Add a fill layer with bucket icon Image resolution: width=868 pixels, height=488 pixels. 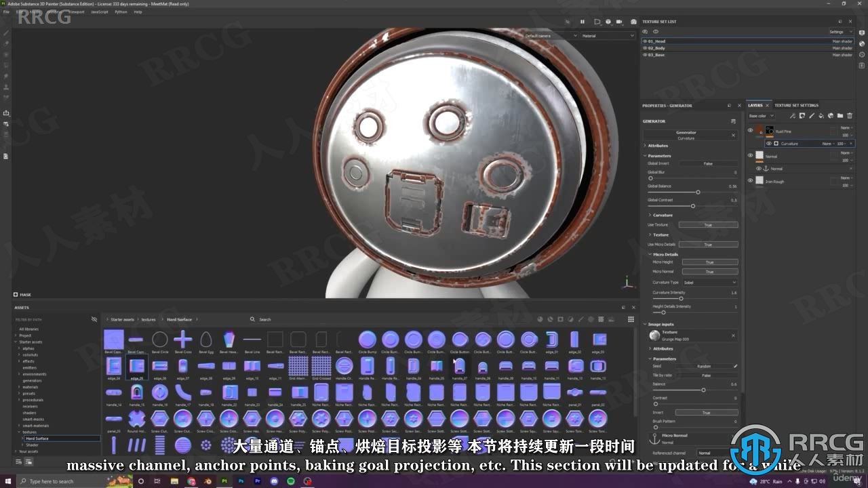click(821, 116)
